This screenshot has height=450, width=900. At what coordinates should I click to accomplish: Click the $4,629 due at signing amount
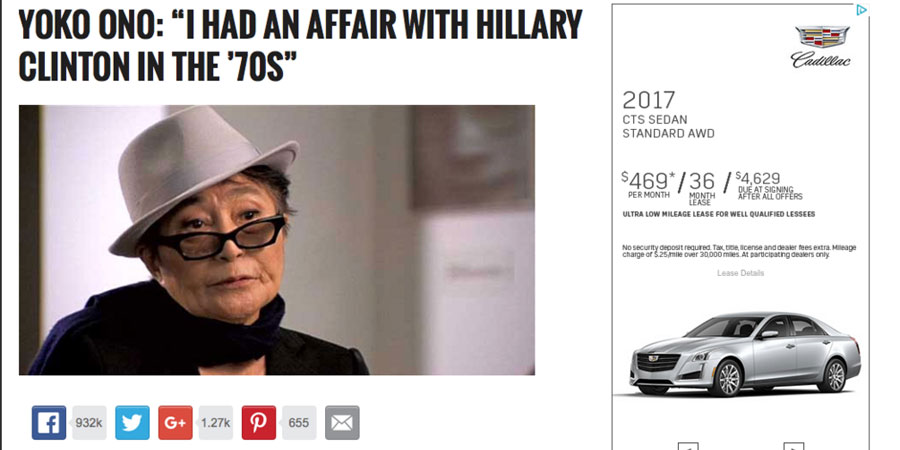769,185
